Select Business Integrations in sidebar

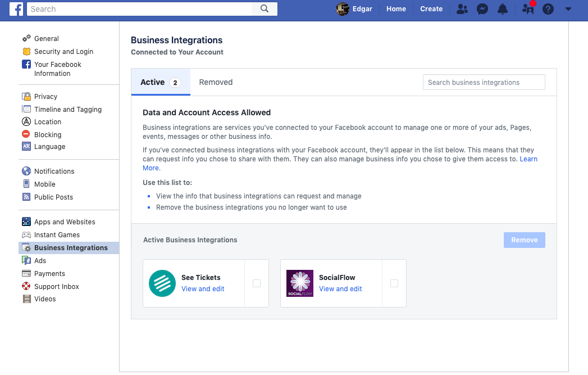(x=69, y=248)
